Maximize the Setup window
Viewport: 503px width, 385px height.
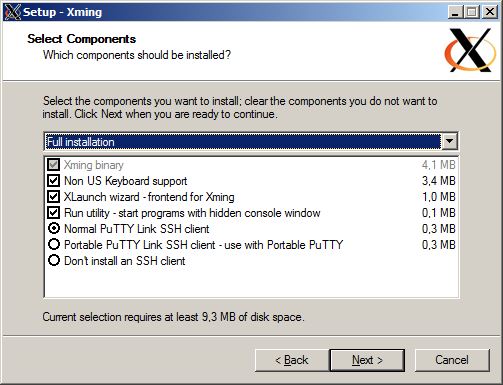[x=472, y=12]
